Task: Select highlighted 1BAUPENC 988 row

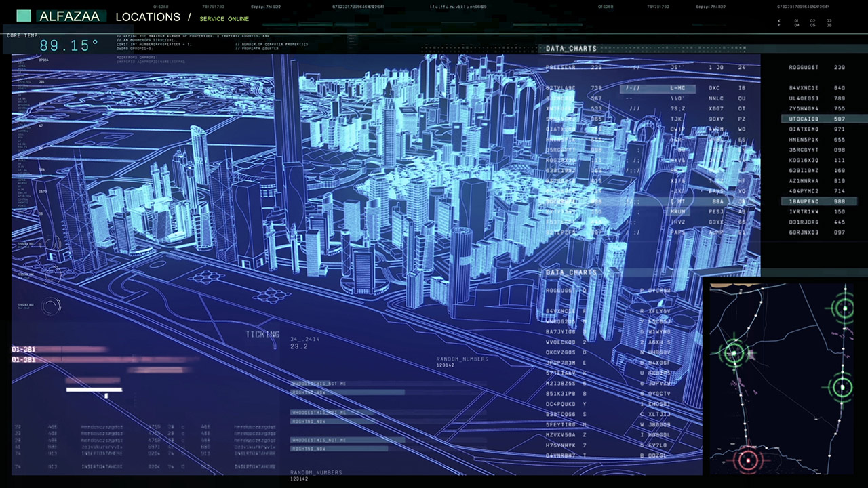Action: click(816, 201)
